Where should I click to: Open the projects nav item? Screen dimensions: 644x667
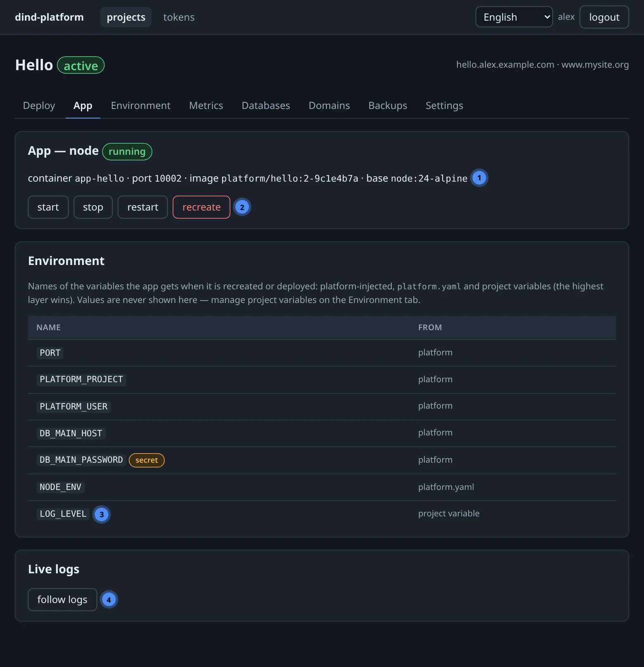pyautogui.click(x=126, y=17)
